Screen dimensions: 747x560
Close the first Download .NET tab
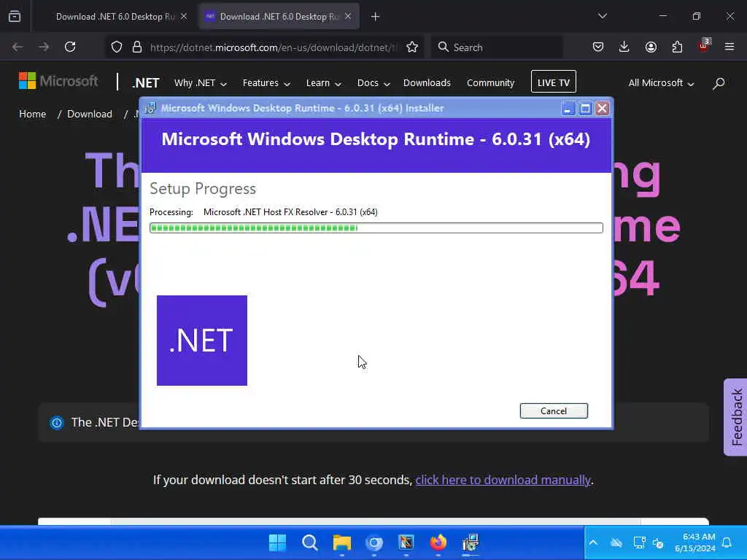[184, 17]
